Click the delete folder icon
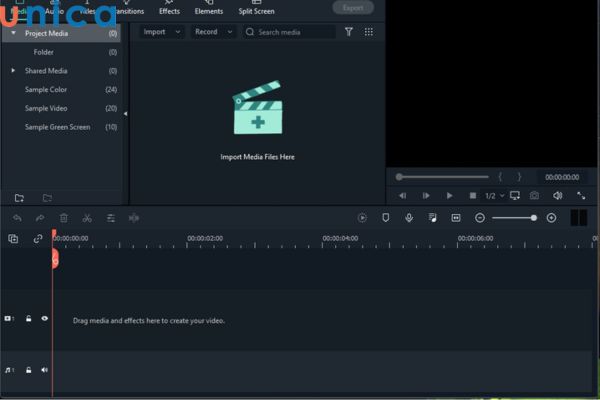Viewport: 600px width, 400px height. pos(47,198)
